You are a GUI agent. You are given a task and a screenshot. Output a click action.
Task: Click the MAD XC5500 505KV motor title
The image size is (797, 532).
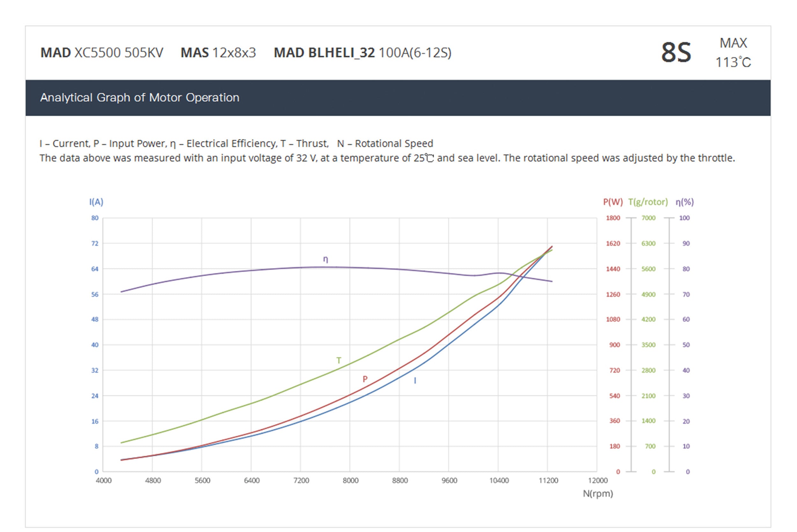102,53
